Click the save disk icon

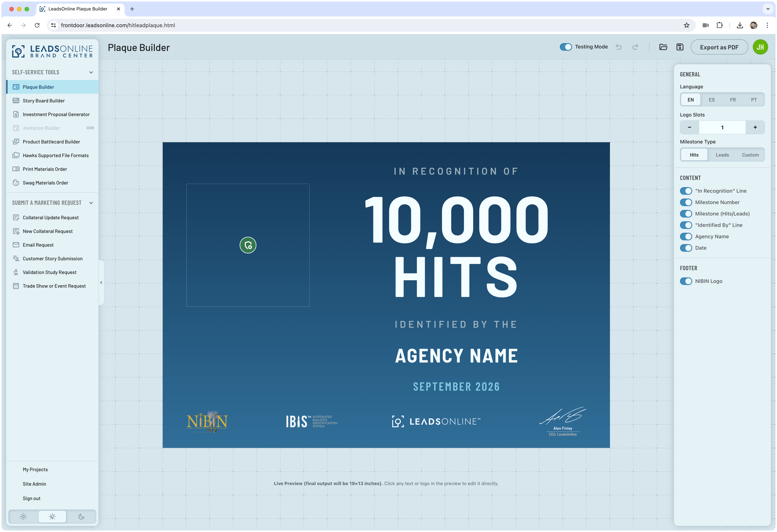coord(680,47)
